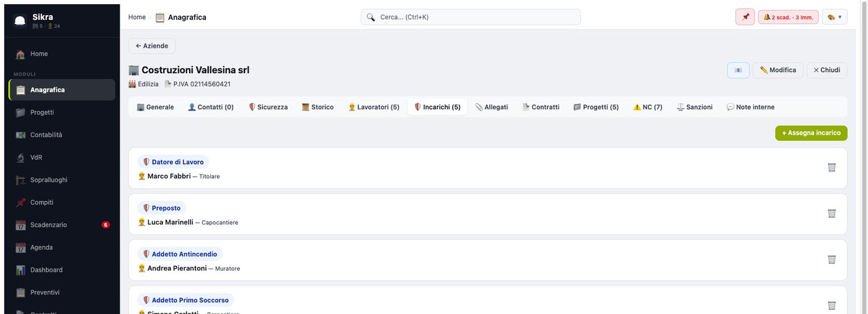Delete the Datore di Lavoro assignment

(x=831, y=168)
